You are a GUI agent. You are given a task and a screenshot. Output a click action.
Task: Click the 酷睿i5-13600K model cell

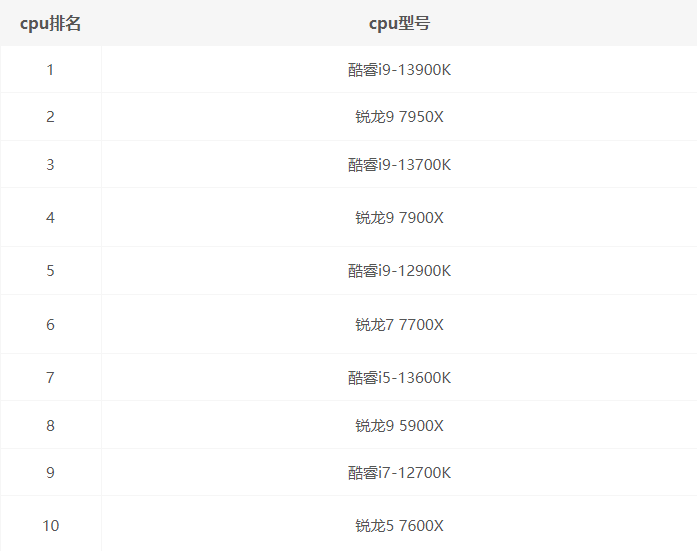(399, 378)
